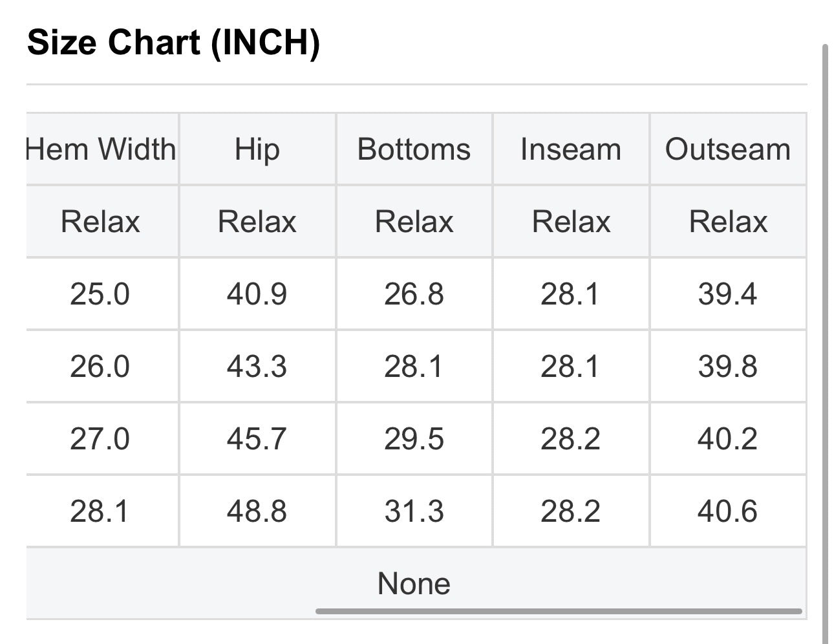The height and width of the screenshot is (644, 834).
Task: Click the 29.5 bottoms value cell
Action: (414, 439)
